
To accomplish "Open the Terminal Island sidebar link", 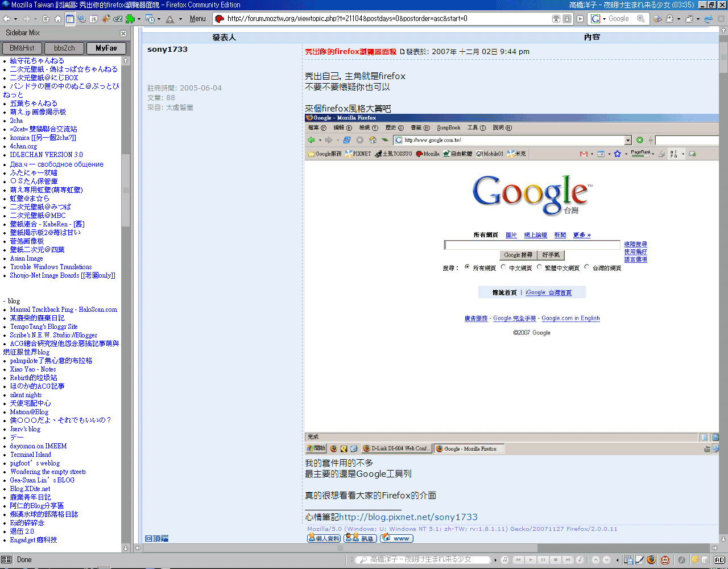I will pos(30,455).
